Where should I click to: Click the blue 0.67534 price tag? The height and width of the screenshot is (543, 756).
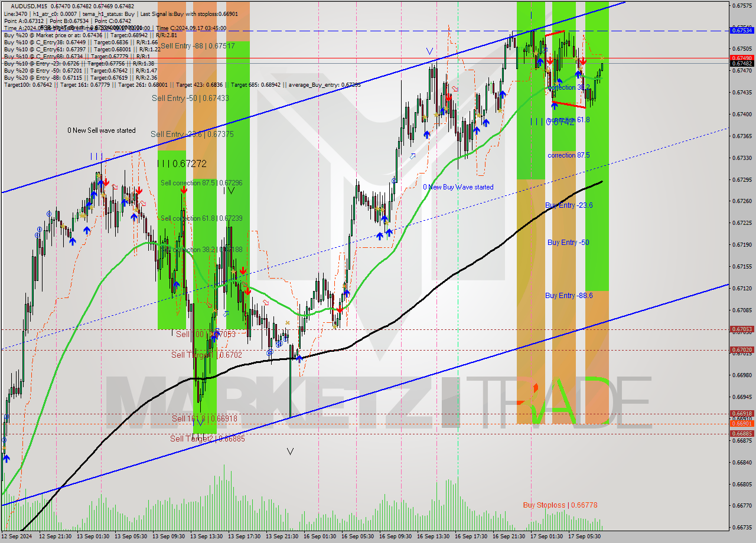(742, 30)
